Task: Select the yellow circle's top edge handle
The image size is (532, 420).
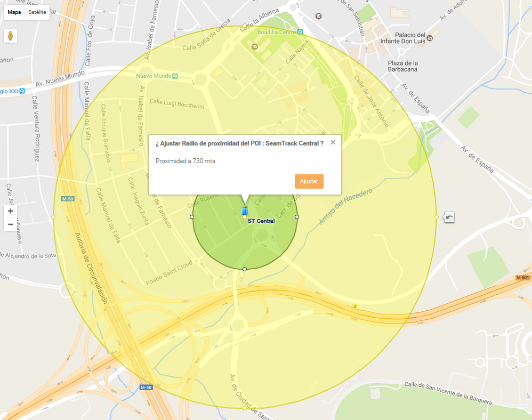Action: 245,26
